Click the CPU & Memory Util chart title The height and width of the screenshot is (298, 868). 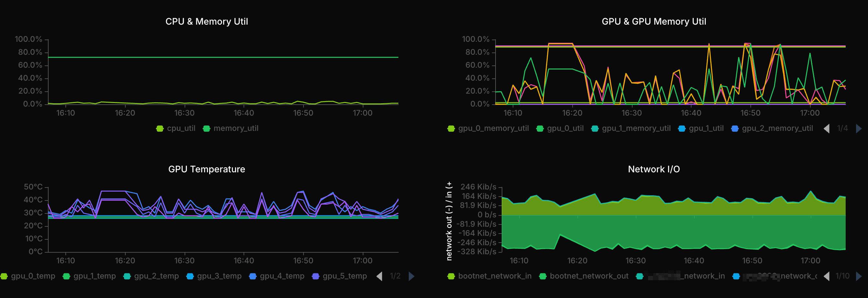click(x=207, y=22)
